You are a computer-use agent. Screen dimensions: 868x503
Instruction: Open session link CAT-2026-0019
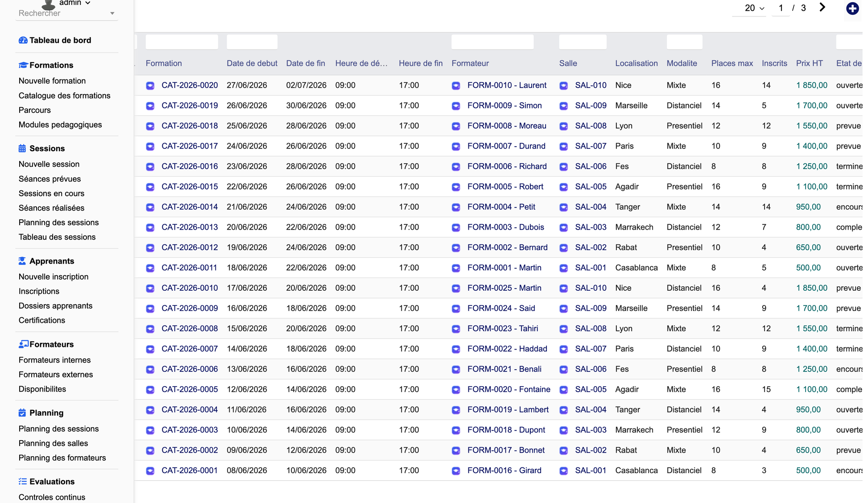point(190,106)
